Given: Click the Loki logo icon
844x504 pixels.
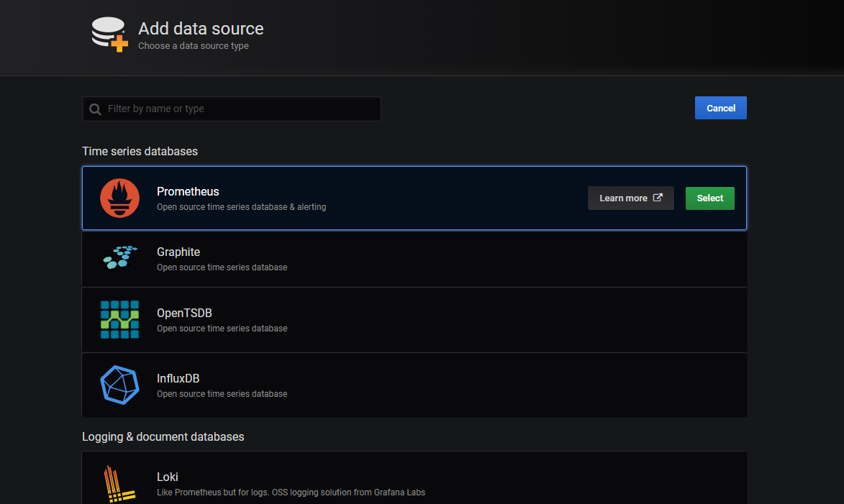Looking at the screenshot, I should click(x=119, y=484).
